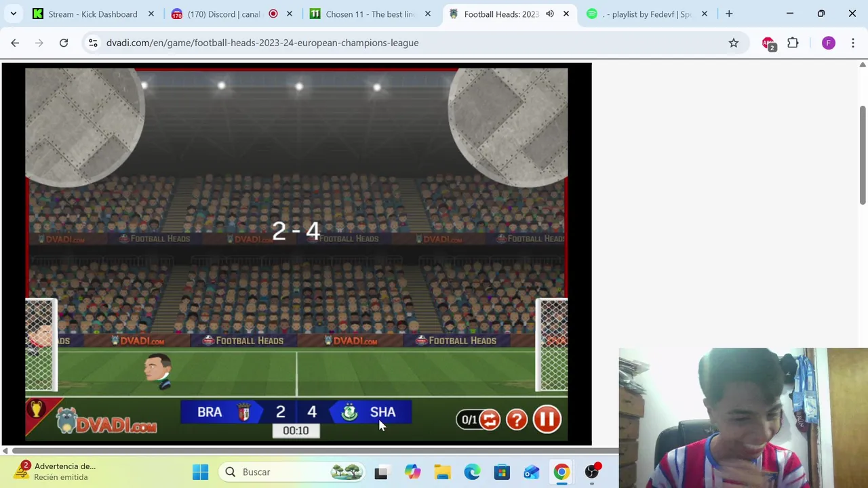This screenshot has width=868, height=488.
Task: Click the recording indicator on Discord tab
Action: click(x=273, y=14)
